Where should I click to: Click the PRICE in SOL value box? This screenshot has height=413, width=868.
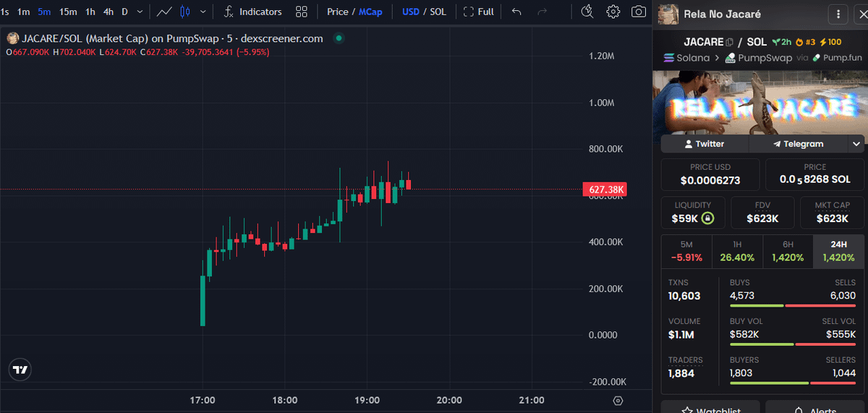(x=814, y=174)
